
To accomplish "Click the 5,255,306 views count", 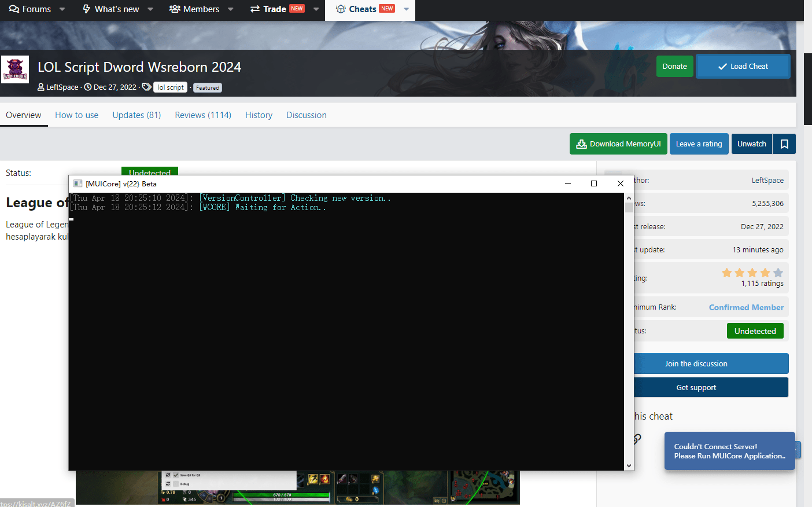I will (x=767, y=204).
